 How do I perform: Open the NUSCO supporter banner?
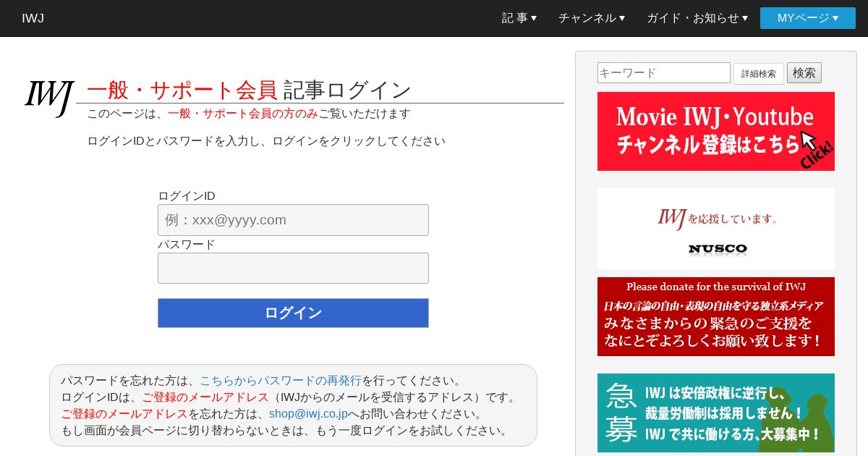pyautogui.click(x=716, y=229)
